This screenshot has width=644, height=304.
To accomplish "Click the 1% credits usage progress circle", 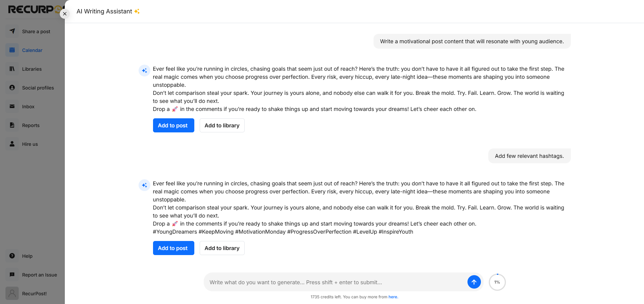I will coord(497,282).
